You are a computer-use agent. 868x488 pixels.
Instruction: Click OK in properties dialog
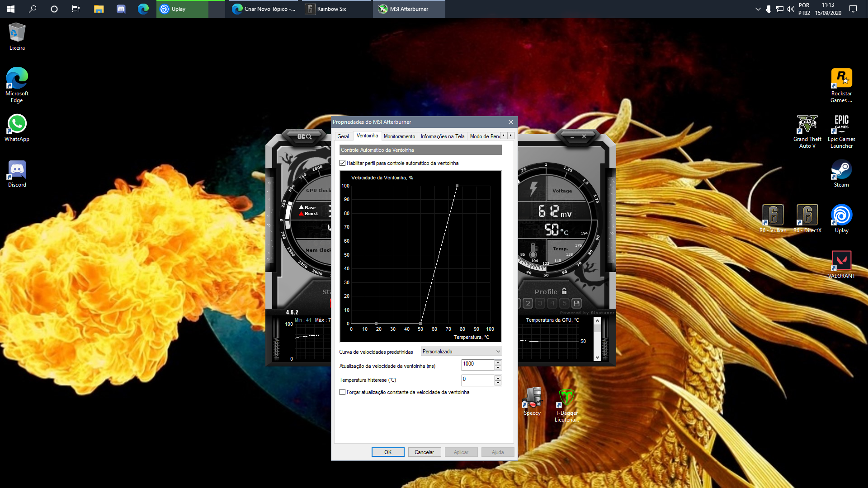pos(388,452)
